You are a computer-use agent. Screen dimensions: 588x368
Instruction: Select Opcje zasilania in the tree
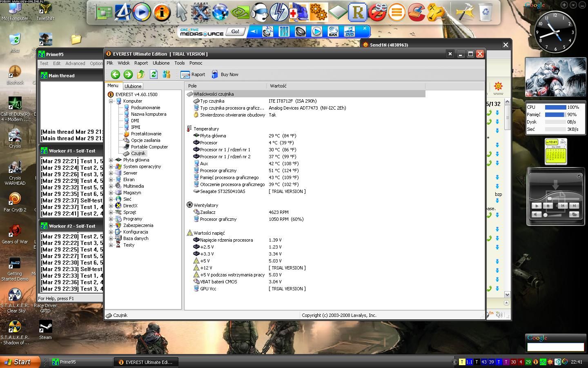146,140
